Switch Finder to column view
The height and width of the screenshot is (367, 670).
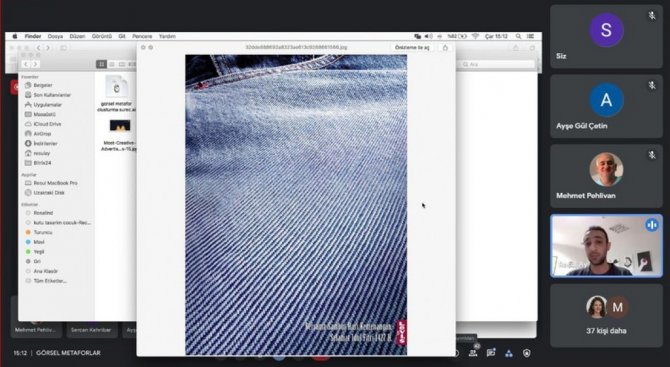122,64
